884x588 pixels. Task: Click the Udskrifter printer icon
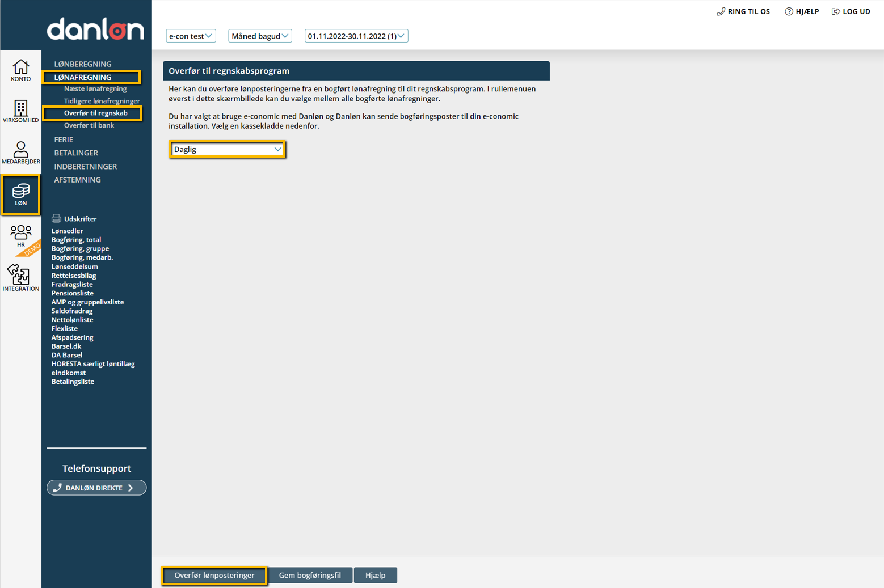[56, 218]
